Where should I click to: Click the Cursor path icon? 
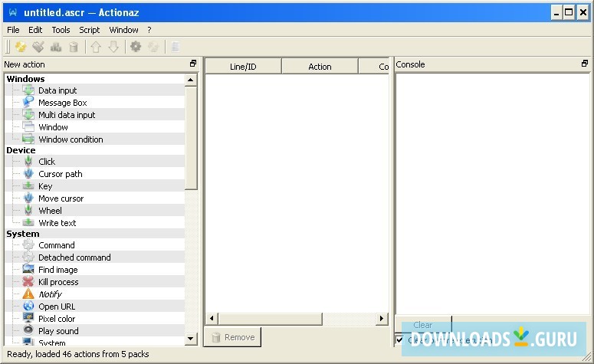28,173
